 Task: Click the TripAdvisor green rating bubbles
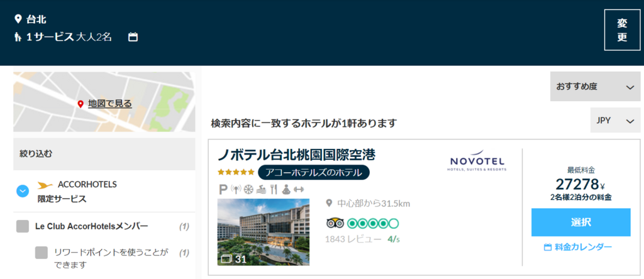tap(373, 224)
